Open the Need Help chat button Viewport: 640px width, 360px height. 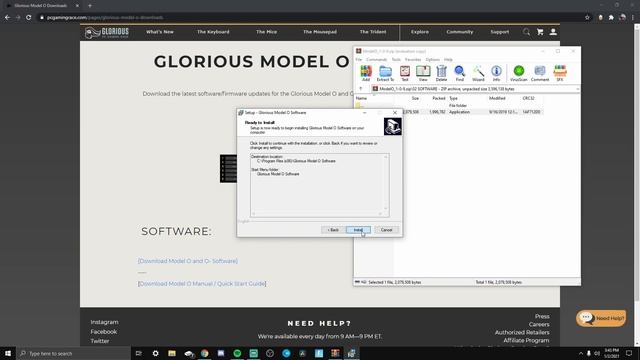[601, 318]
